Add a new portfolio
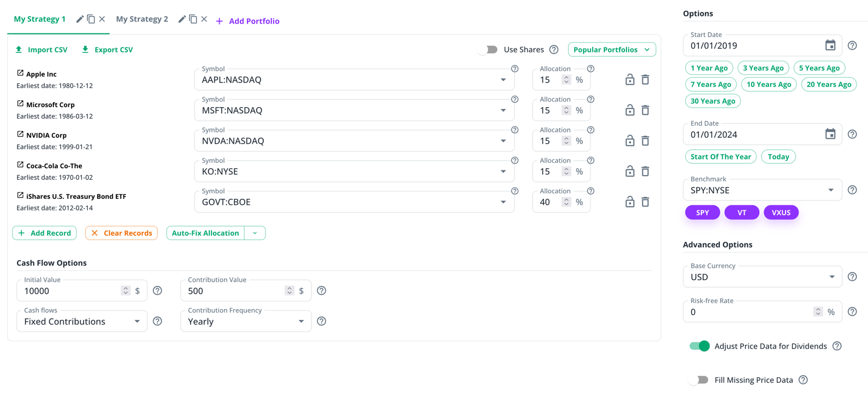Viewport: 868px width, 402px height. [247, 21]
